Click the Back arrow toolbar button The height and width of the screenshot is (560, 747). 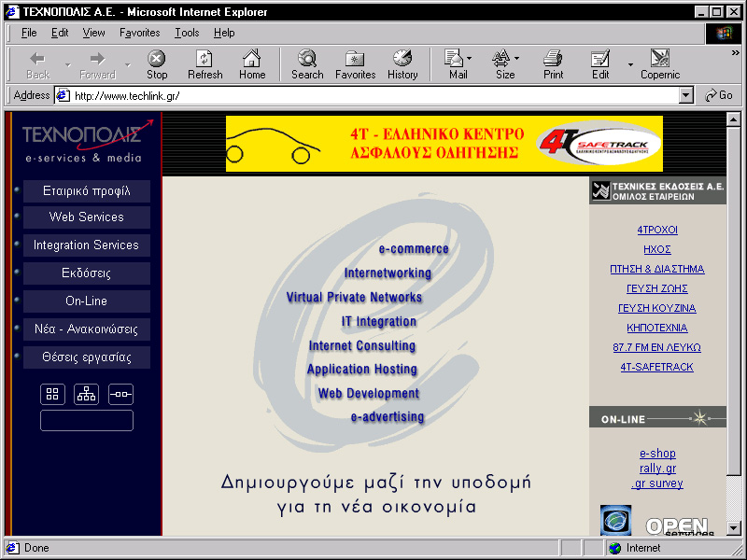37,64
